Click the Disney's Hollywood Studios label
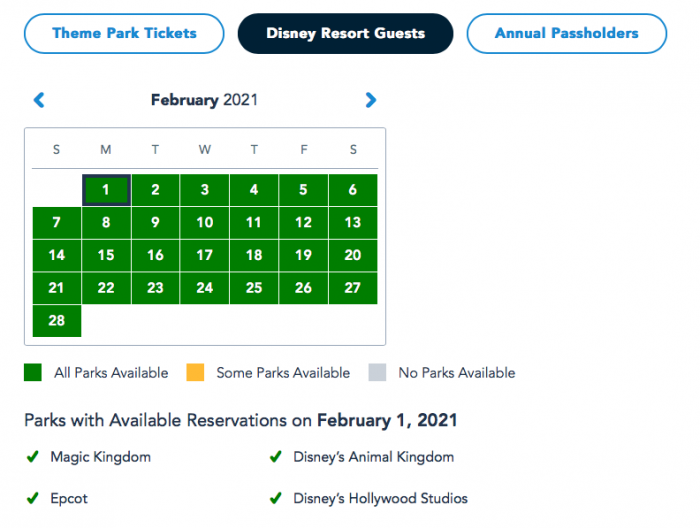700x528 pixels. [380, 498]
